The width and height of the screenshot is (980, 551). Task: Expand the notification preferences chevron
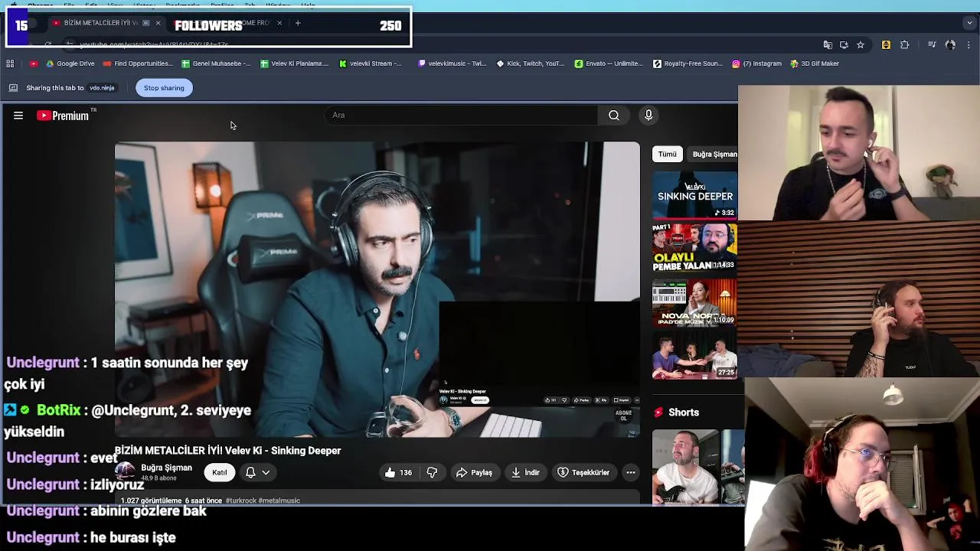(266, 472)
